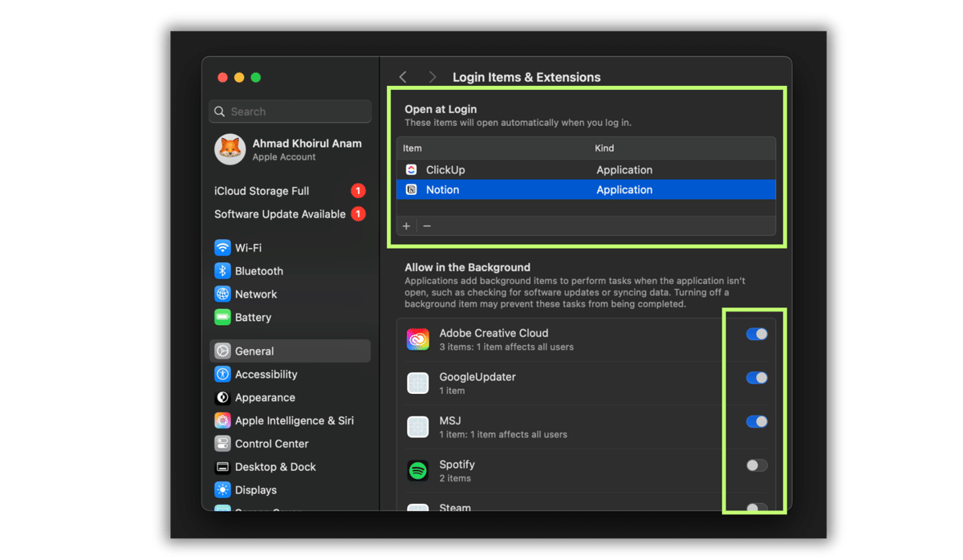963x560 pixels.
Task: Select ClickUp row in login items
Action: [x=586, y=170]
